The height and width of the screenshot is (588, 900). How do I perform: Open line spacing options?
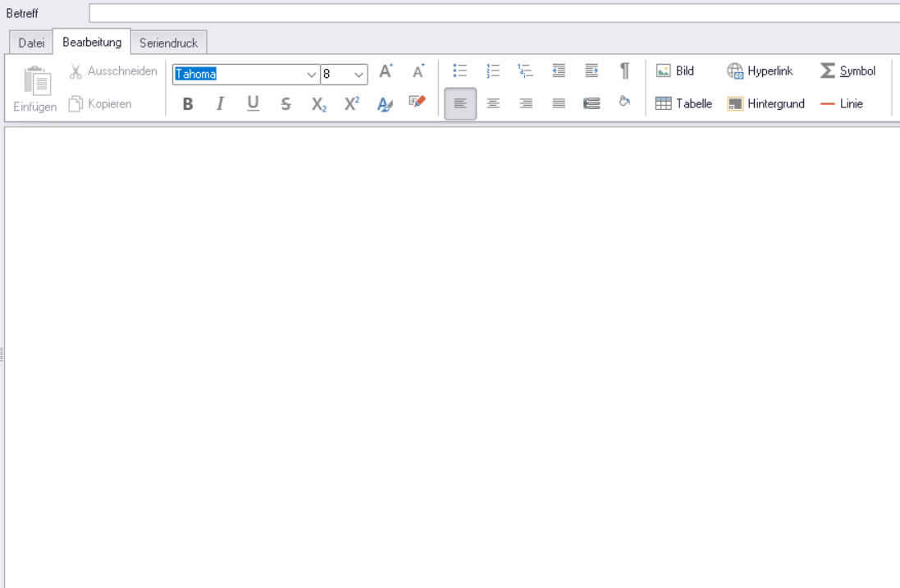click(592, 104)
